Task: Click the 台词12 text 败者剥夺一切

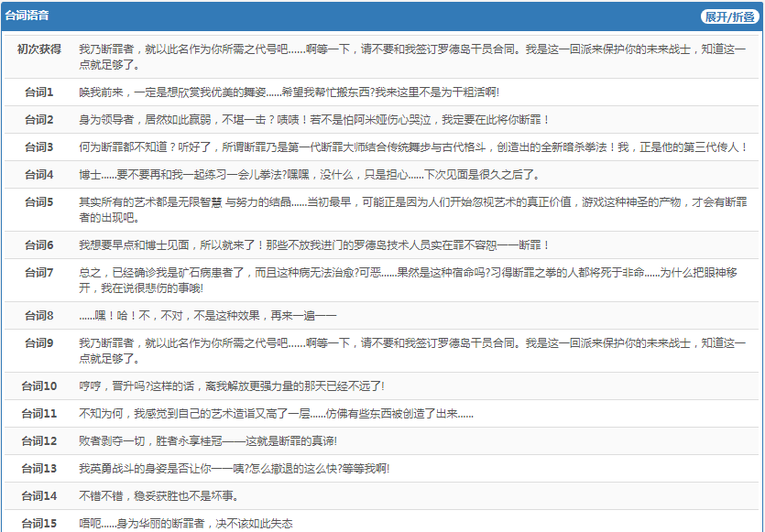Action: click(x=208, y=441)
